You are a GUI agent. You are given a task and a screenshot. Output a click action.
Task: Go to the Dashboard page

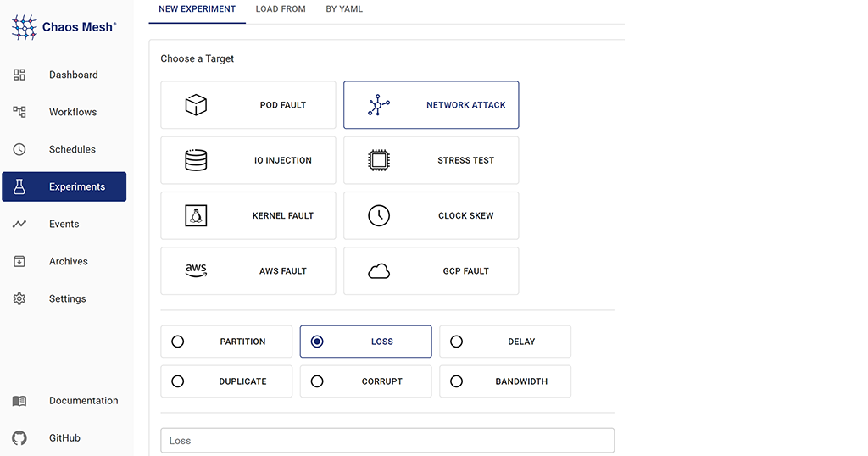click(73, 75)
